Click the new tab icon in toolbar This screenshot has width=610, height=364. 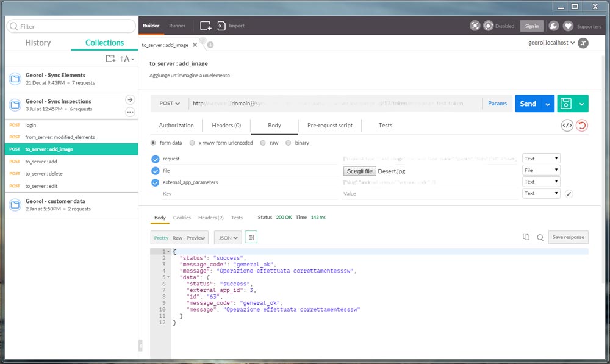pyautogui.click(x=206, y=26)
